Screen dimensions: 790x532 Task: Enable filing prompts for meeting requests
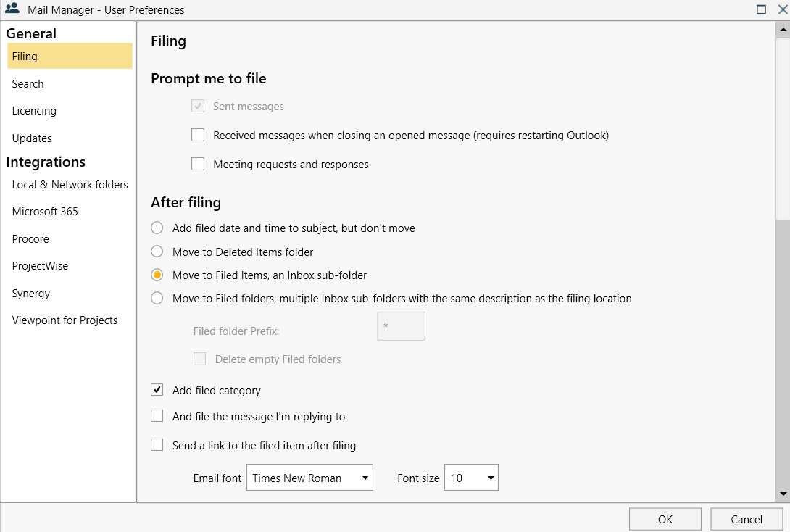(198, 164)
